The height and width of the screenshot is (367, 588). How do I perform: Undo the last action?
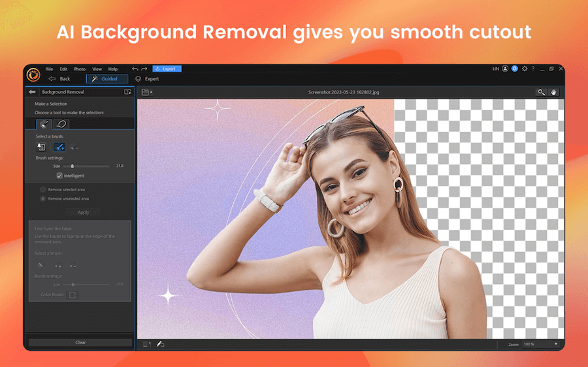pyautogui.click(x=135, y=69)
